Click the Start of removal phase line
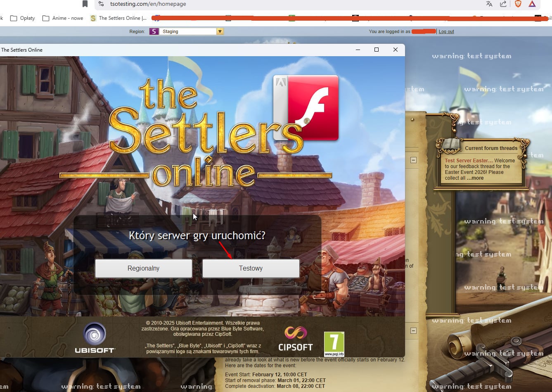552x392 pixels. click(275, 380)
